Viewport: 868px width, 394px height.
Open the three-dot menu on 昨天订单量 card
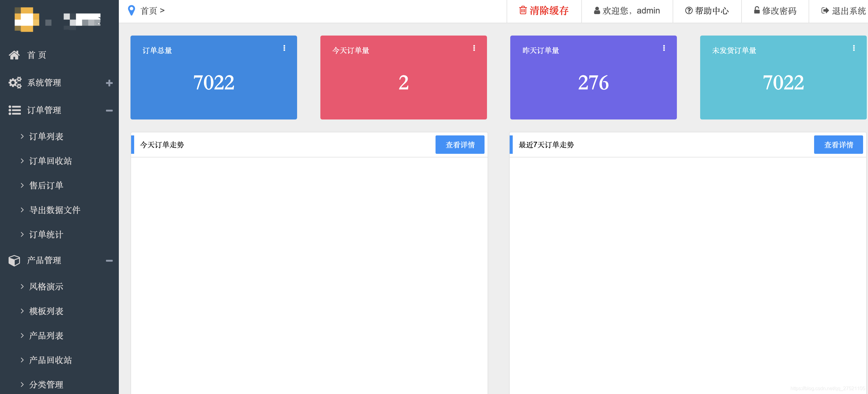(x=663, y=48)
